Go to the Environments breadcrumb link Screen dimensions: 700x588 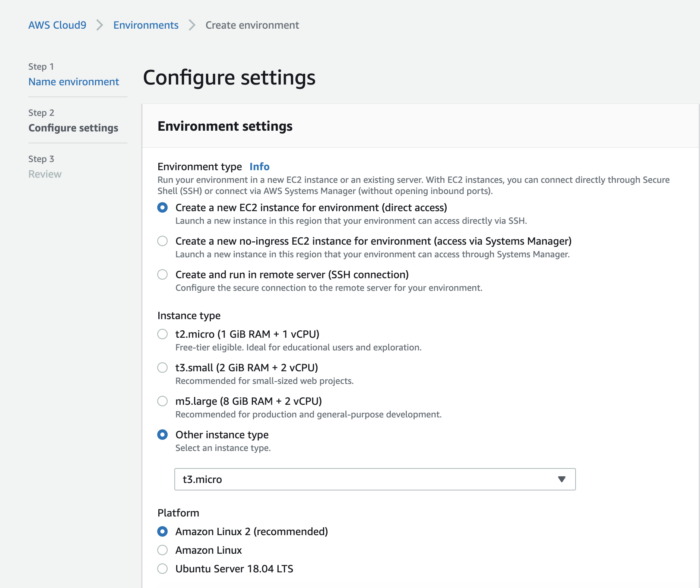tap(146, 25)
